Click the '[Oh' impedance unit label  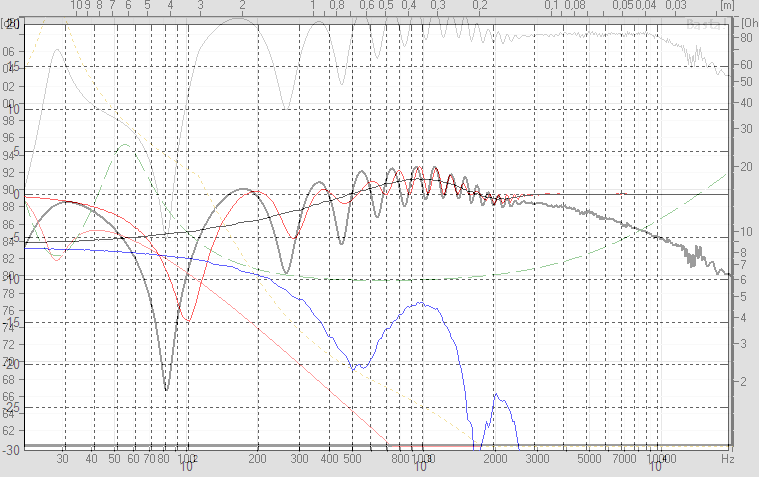click(749, 23)
